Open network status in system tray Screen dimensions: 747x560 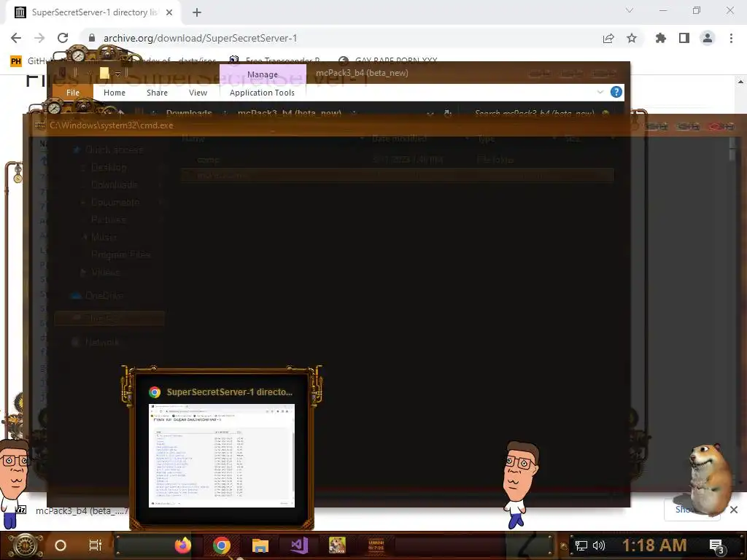point(581,545)
